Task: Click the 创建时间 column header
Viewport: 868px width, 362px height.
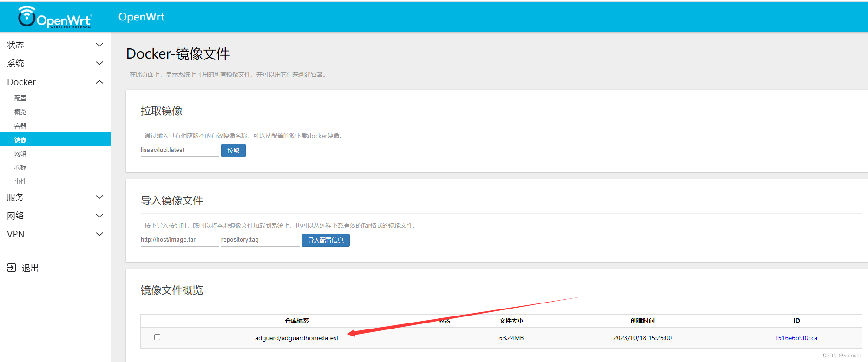Action: (643, 321)
